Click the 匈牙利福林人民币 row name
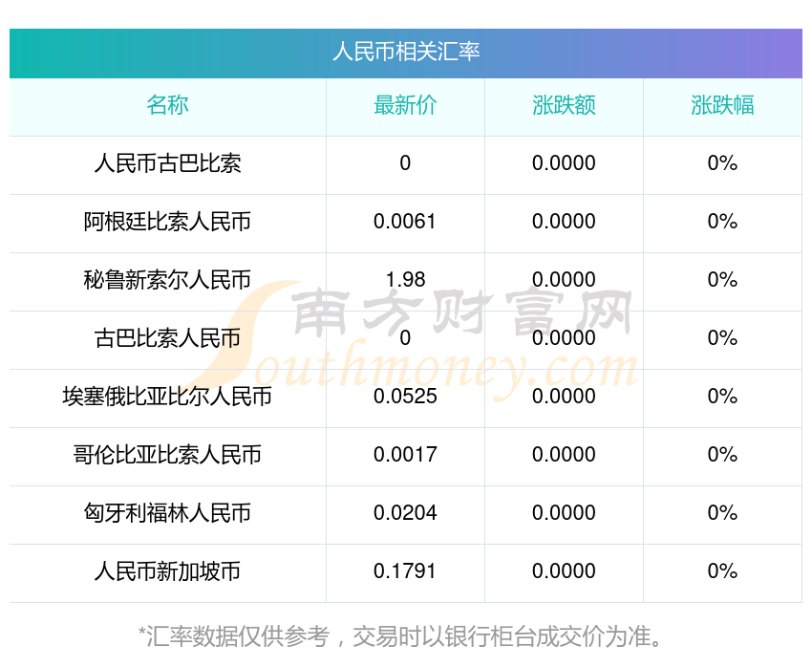The width and height of the screenshot is (812, 667). (x=167, y=513)
